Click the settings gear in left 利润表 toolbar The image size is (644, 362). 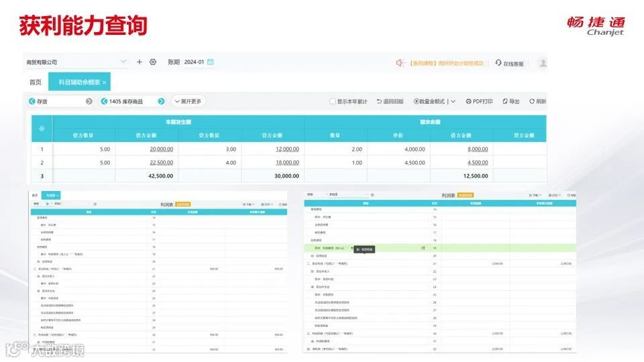click(x=95, y=204)
